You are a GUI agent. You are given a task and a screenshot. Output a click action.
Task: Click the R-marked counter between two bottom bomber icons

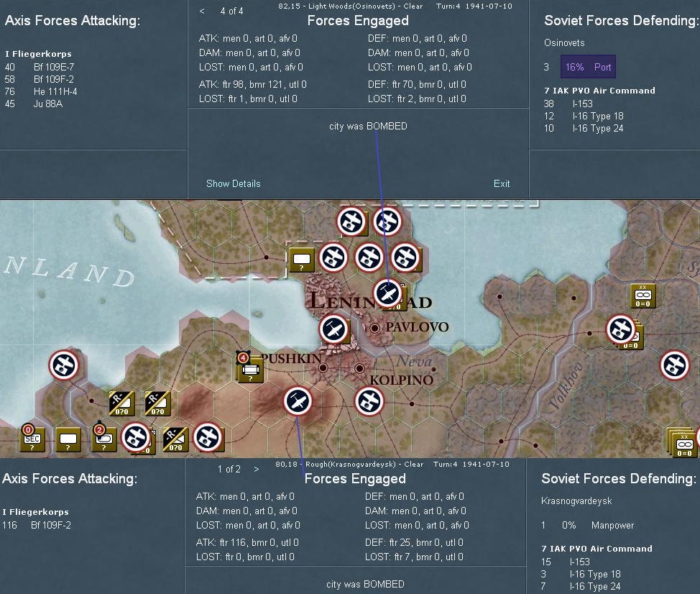click(175, 439)
